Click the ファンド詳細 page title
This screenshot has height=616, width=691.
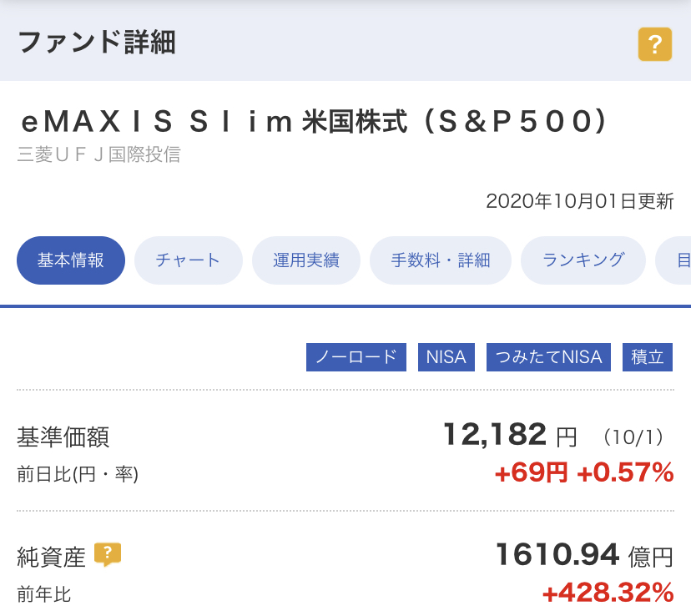pos(97,43)
